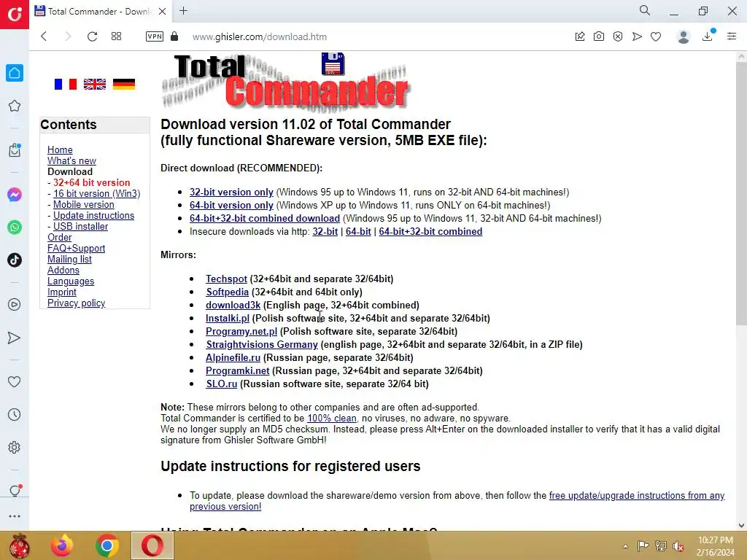The image size is (747, 560).
Task: Add page to bookmarks with heart icon
Action: 656,36
